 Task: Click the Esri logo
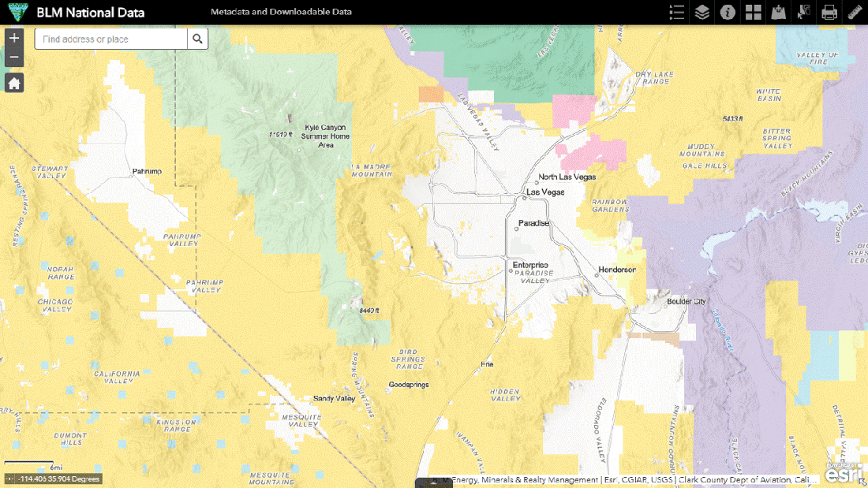pyautogui.click(x=844, y=475)
